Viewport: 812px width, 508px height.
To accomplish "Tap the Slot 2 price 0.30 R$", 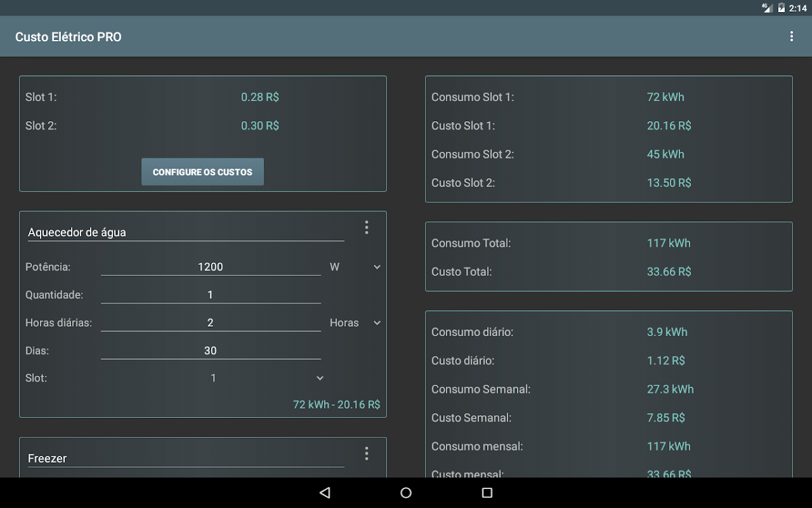I will pyautogui.click(x=260, y=125).
